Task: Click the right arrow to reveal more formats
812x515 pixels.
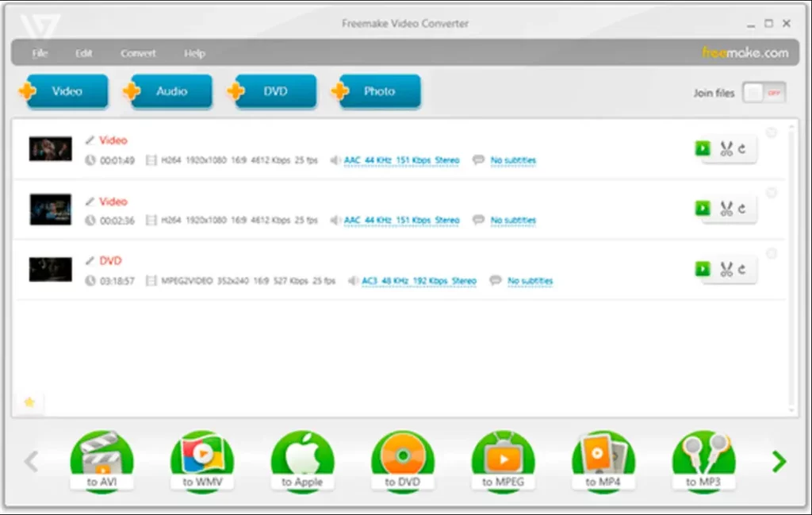Action: tap(778, 461)
